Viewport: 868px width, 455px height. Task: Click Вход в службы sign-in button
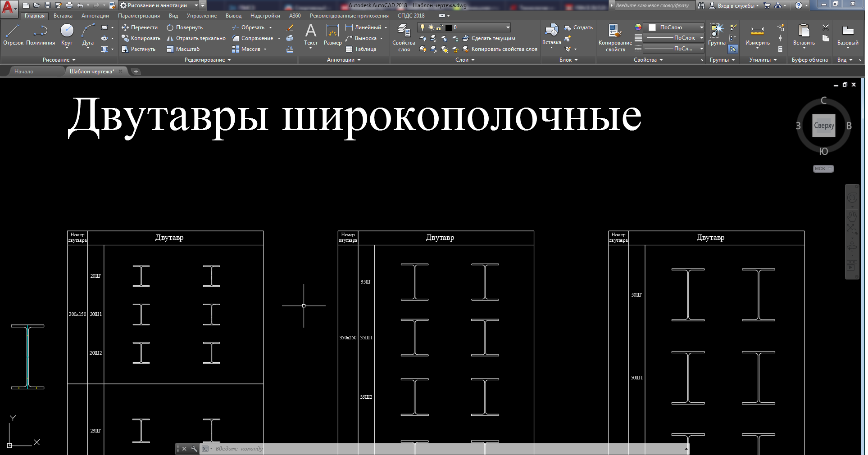click(x=734, y=5)
